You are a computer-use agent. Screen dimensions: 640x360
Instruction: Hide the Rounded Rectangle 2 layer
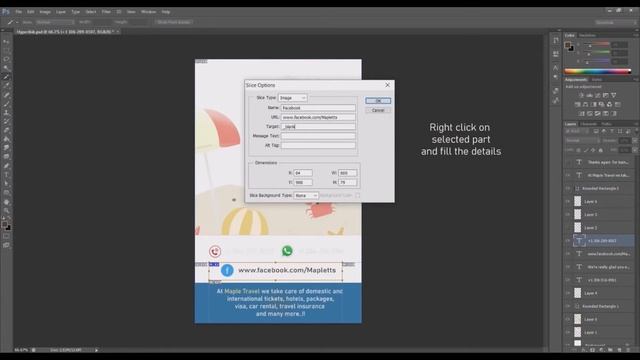pos(568,189)
